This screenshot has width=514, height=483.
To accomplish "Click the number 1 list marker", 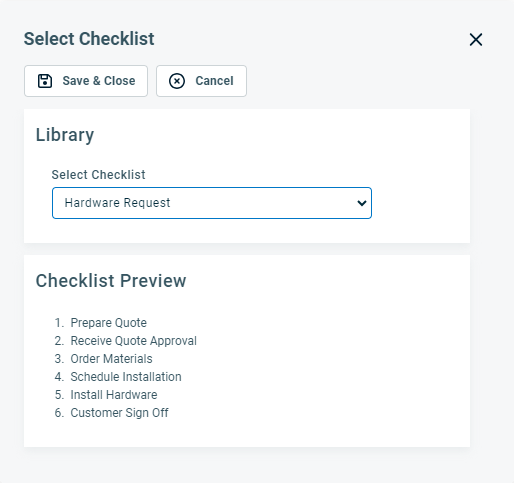I will [x=59, y=323].
